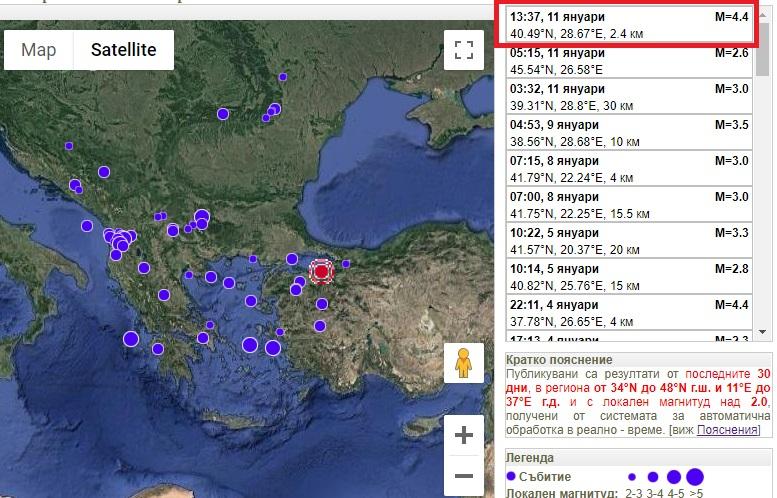Choose the 07:15, 8 януари earthquake
This screenshot has height=498, width=777.
[627, 169]
